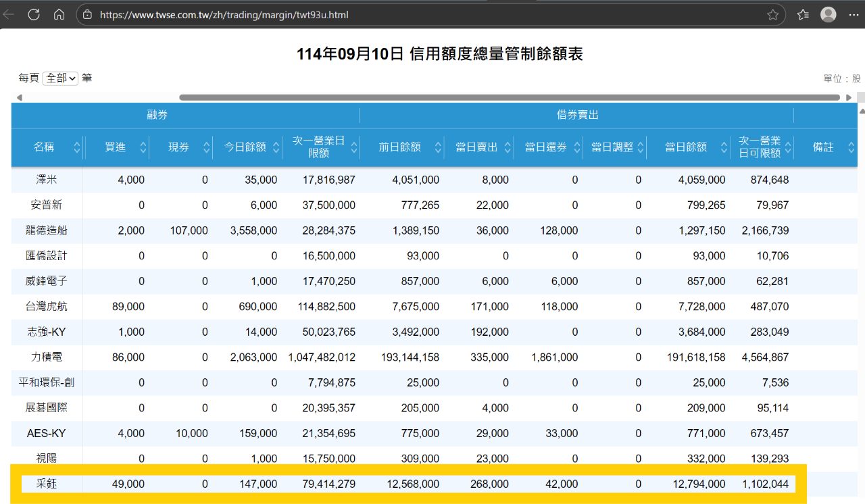Sort by 當日餘額 column header

coord(686,147)
